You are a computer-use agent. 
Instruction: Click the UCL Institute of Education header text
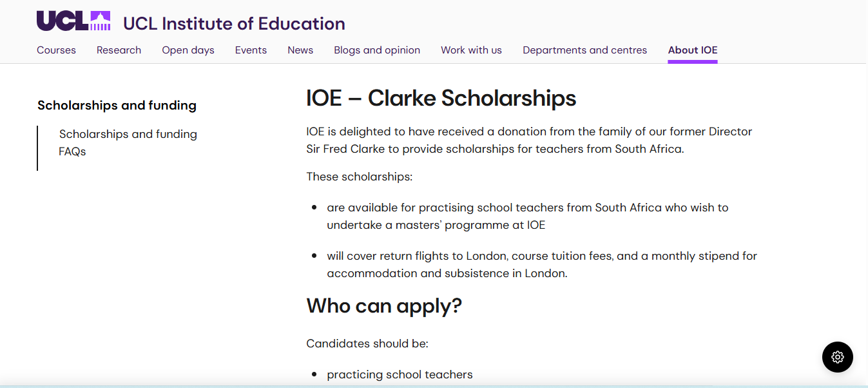click(x=233, y=23)
